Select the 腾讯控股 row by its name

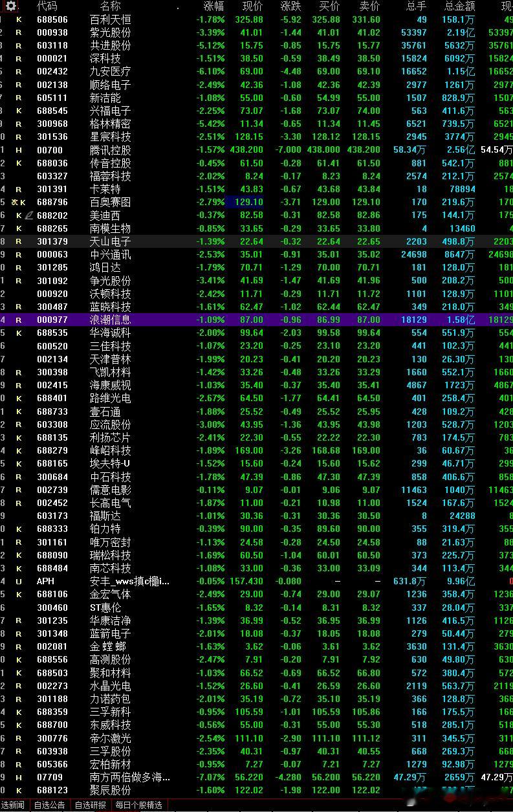pos(110,150)
